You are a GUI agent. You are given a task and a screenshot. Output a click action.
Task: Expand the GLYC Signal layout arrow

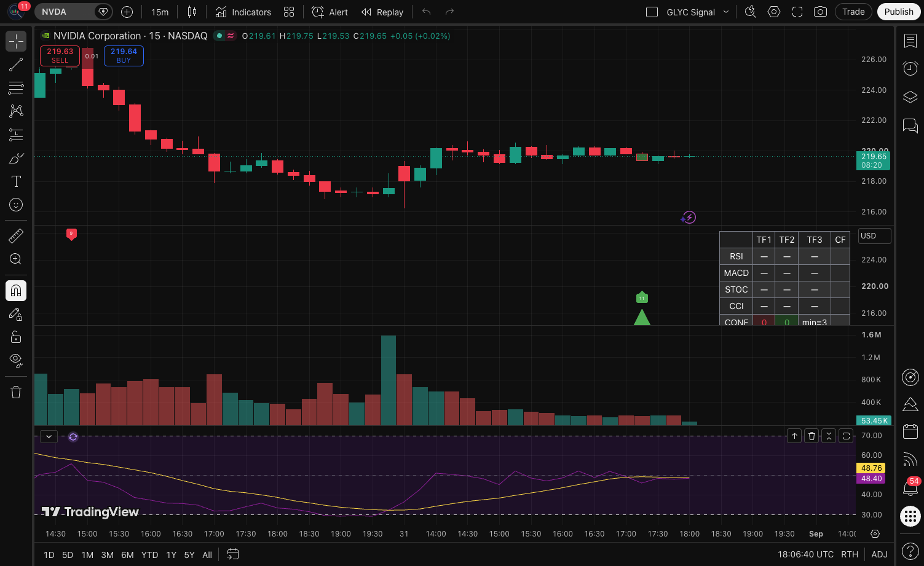click(x=726, y=12)
